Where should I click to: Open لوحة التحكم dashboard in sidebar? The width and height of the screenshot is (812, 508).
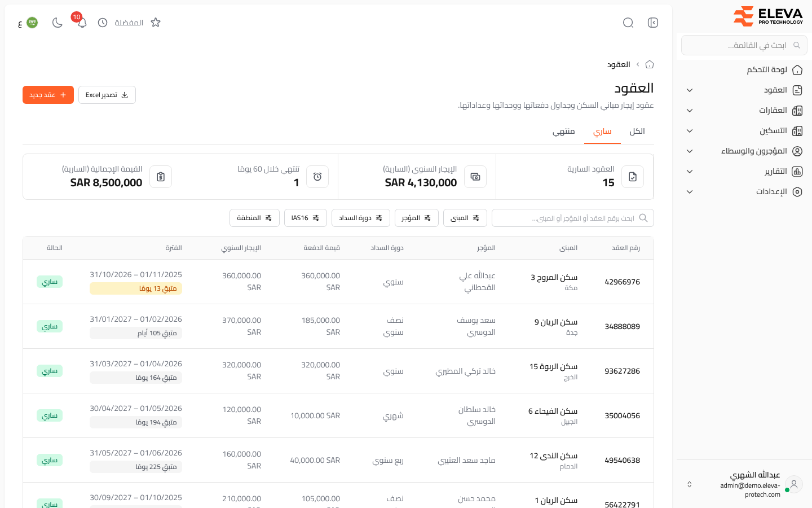coord(744,70)
